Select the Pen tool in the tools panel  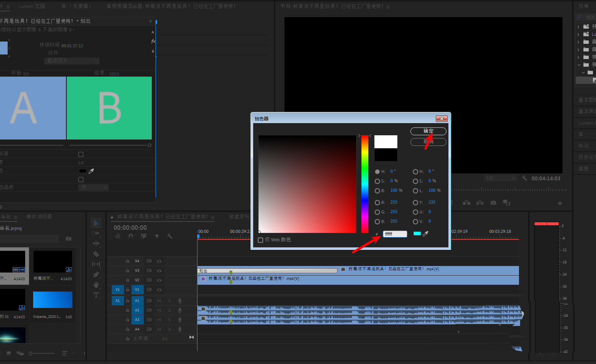pyautogui.click(x=96, y=274)
